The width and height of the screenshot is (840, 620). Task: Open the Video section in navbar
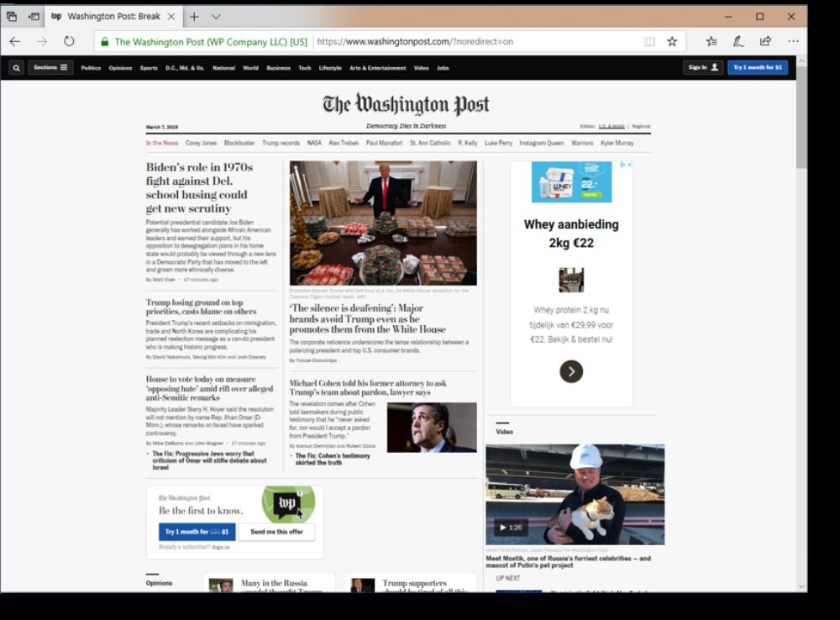point(421,68)
